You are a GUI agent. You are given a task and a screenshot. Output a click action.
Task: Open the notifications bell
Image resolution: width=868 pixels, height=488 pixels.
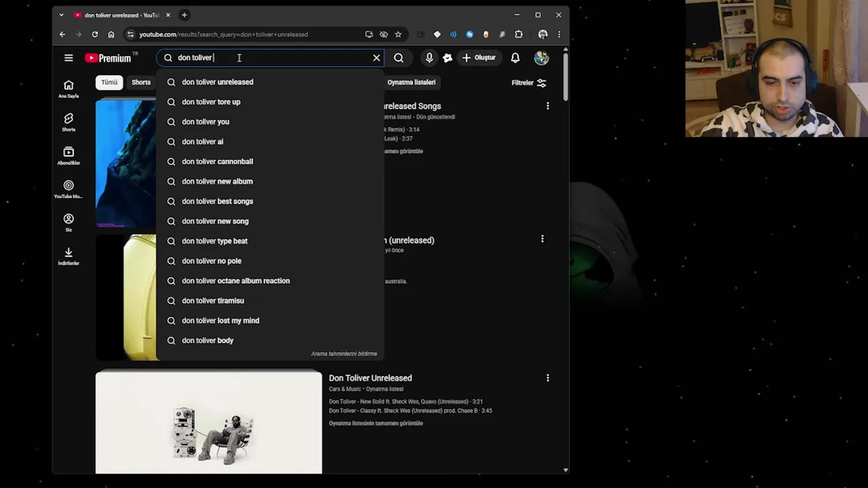point(515,58)
